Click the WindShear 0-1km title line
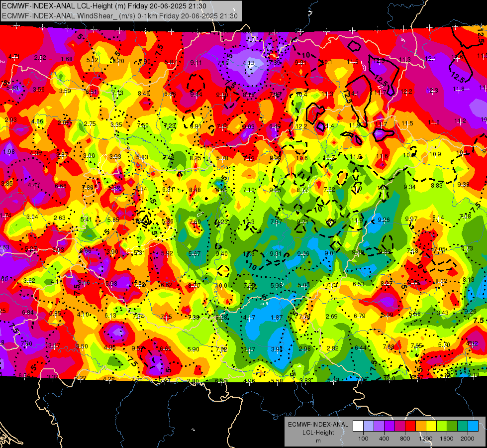487x448 pixels. pos(119,16)
